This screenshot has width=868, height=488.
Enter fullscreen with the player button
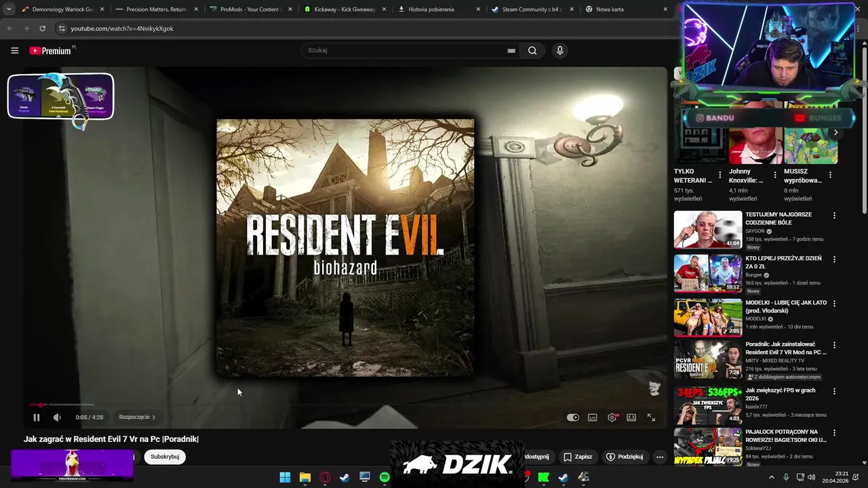pyautogui.click(x=651, y=418)
